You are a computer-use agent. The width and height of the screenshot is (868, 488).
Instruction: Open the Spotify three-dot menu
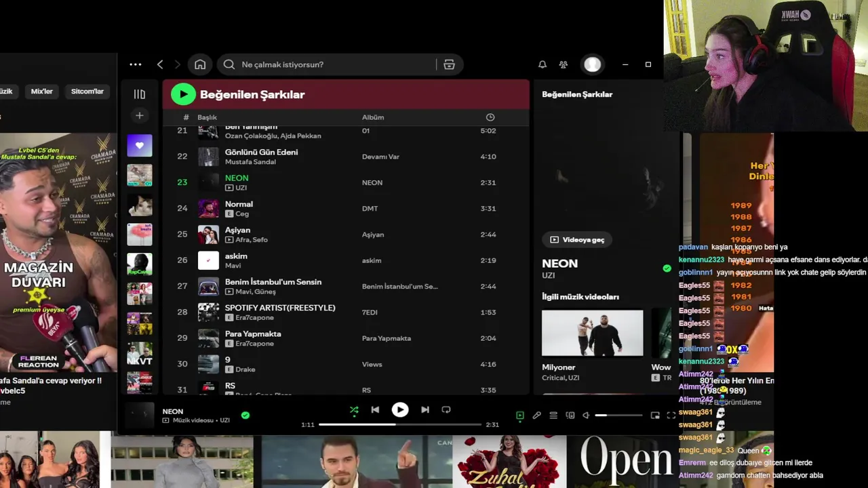136,64
